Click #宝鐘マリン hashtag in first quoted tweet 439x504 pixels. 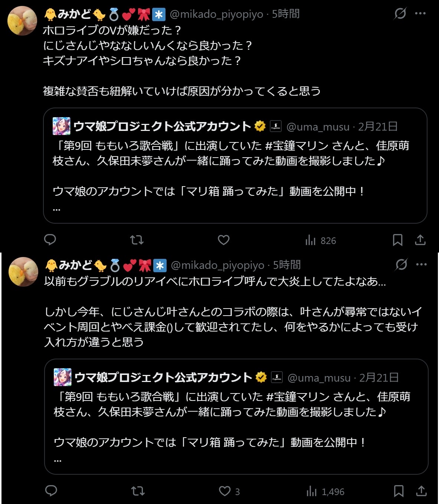pyautogui.click(x=297, y=146)
